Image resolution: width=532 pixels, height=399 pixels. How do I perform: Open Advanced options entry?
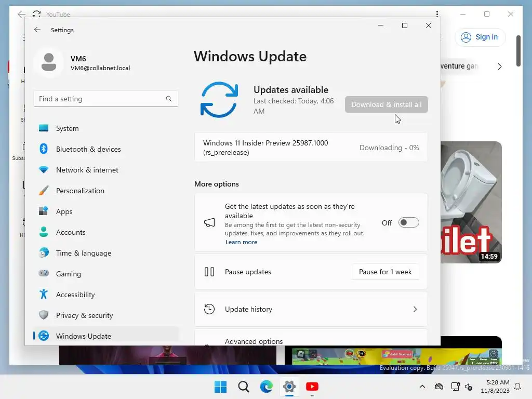[311, 337]
